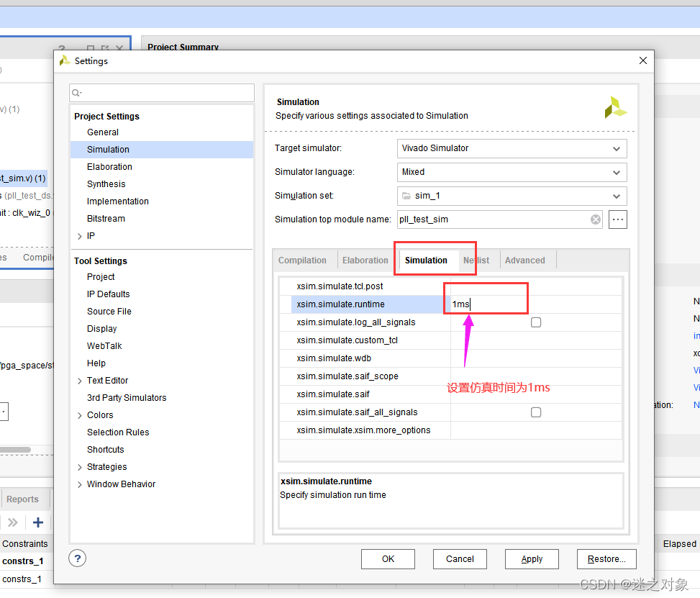
Task: Select General under Project Settings
Action: [103, 132]
